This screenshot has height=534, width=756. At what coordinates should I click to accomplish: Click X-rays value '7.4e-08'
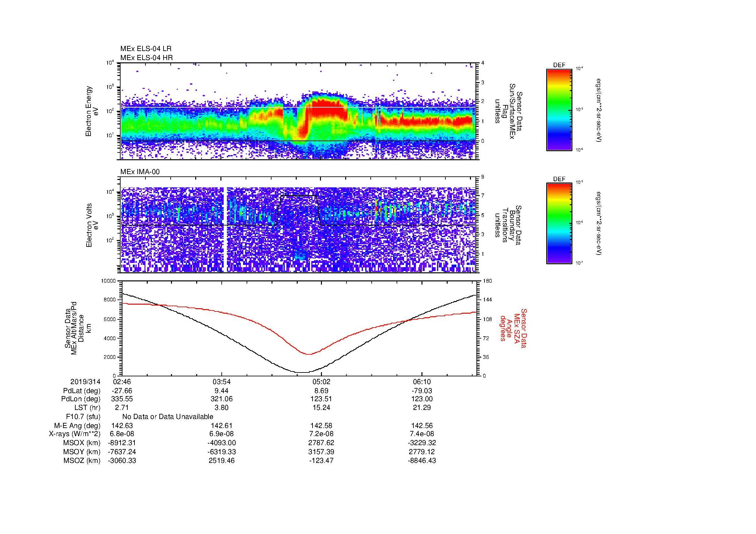[x=422, y=434]
